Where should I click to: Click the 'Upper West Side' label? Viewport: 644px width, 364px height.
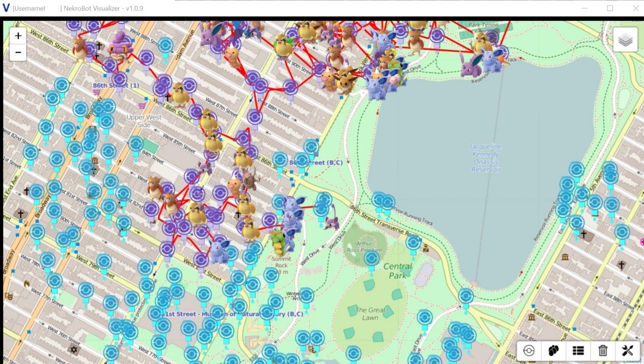tap(144, 121)
